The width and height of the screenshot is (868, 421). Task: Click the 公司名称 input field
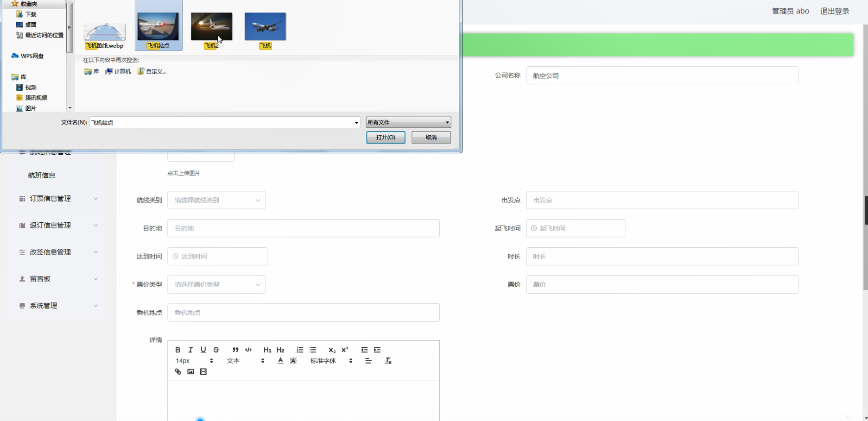click(662, 75)
